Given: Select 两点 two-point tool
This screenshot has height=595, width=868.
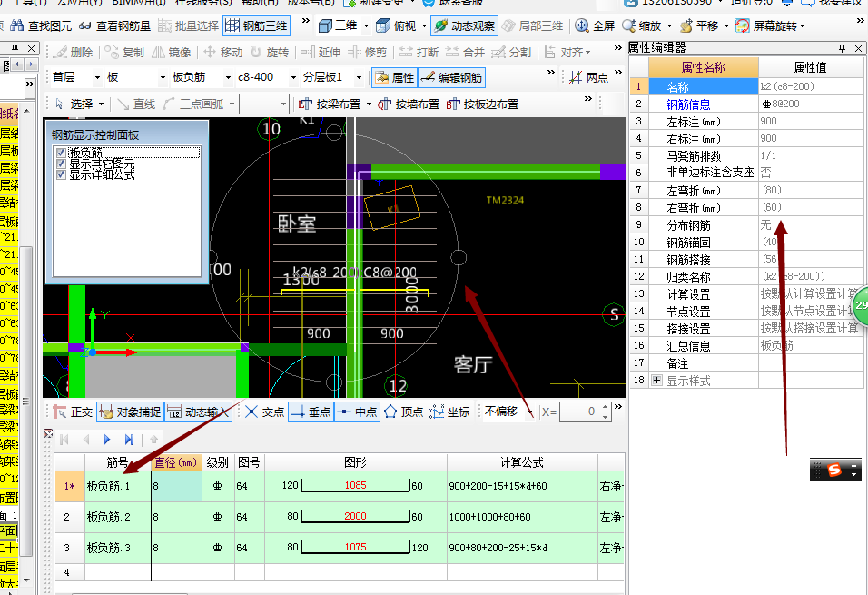Looking at the screenshot, I should click(589, 77).
